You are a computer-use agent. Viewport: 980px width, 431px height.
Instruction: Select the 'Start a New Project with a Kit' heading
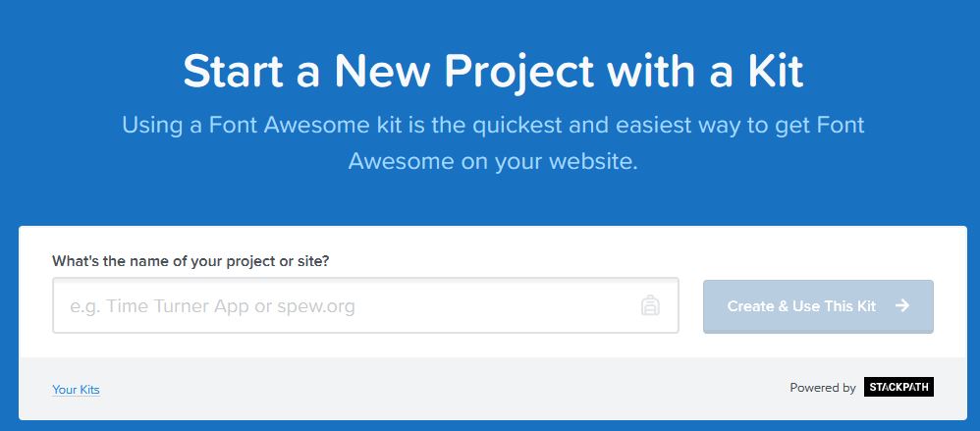(493, 72)
